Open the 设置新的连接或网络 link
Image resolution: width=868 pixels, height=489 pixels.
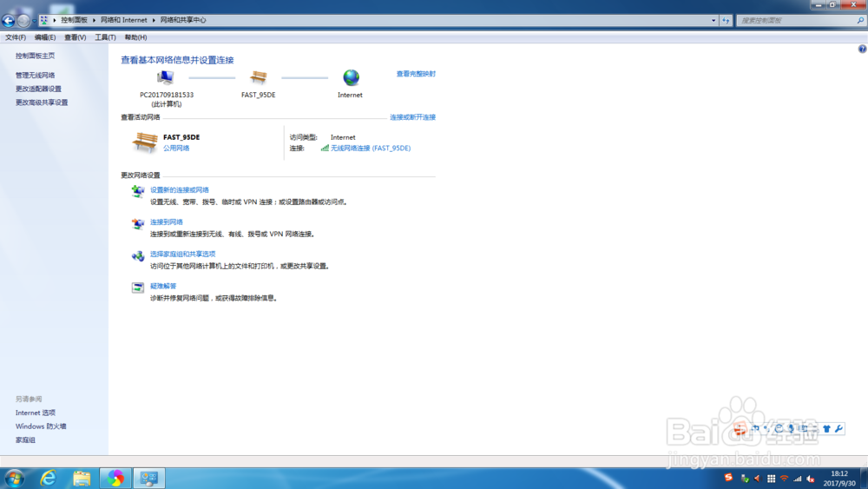[x=180, y=189]
